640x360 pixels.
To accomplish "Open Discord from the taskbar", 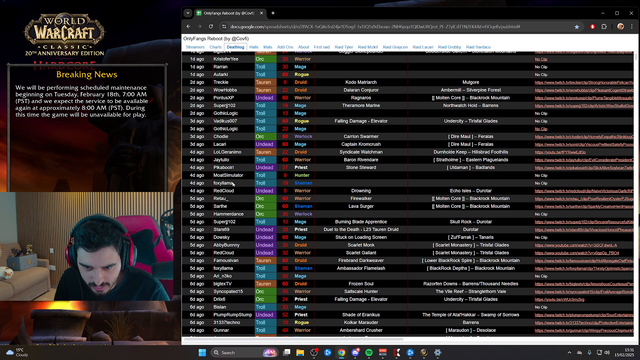I will (x=355, y=353).
